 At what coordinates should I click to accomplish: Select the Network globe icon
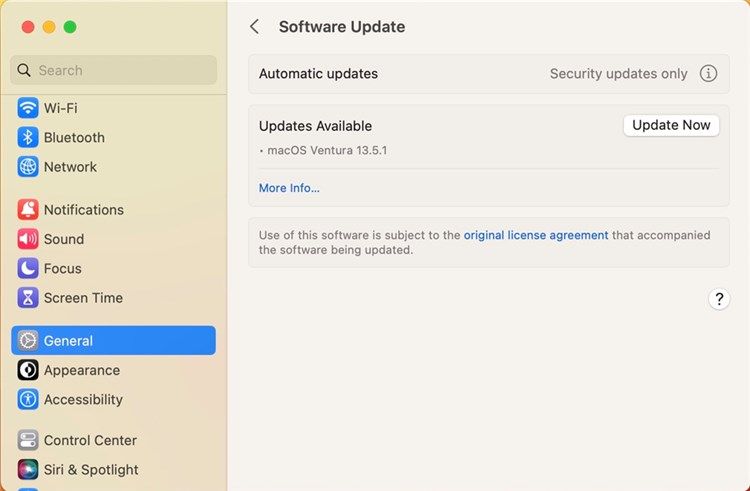click(28, 167)
